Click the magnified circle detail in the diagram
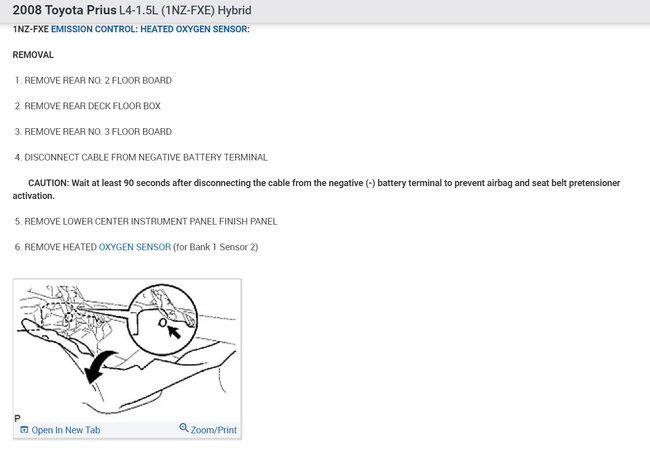The width and height of the screenshot is (650, 462). click(162, 320)
